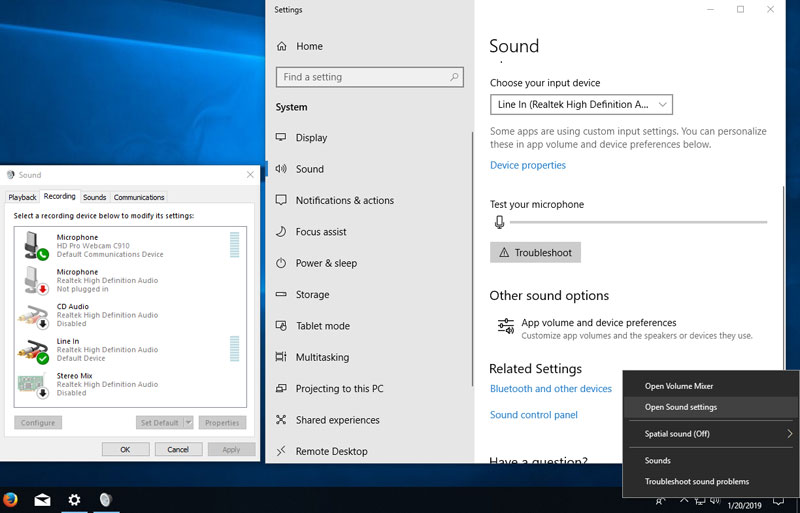
Task: Expand Choose your input device dropdown
Action: pyautogui.click(x=581, y=105)
